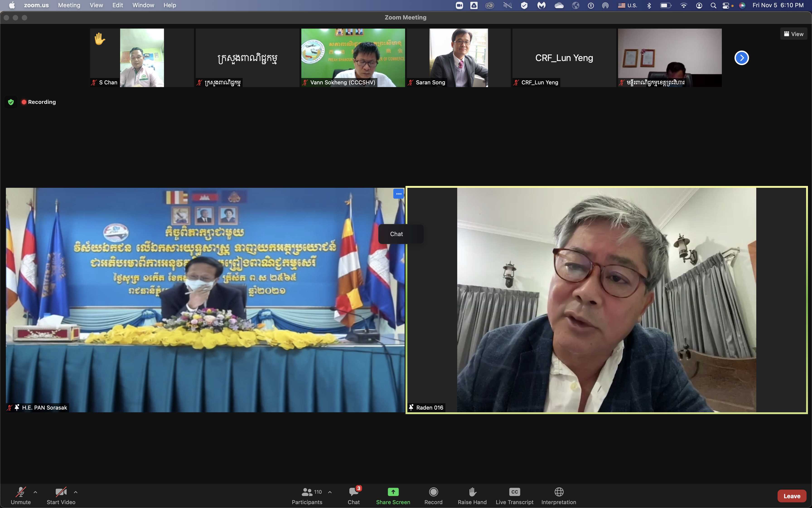Open the Help menu
The image size is (812, 508).
click(170, 5)
